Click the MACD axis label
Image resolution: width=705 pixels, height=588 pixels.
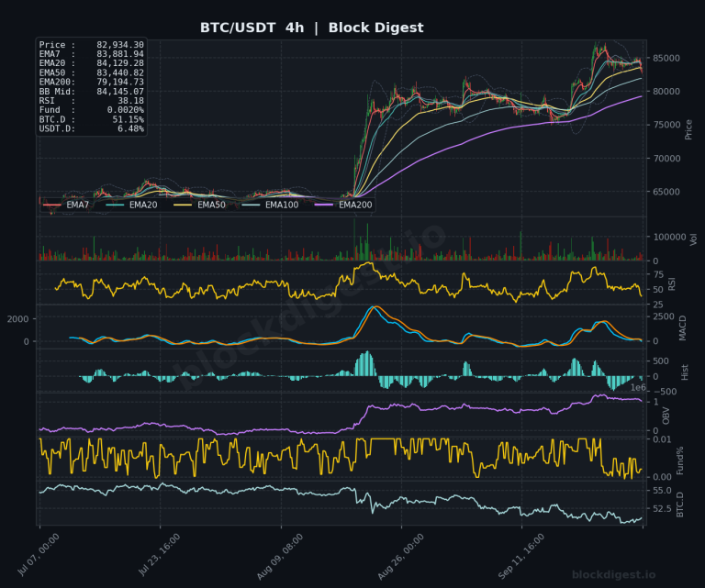pos(683,327)
